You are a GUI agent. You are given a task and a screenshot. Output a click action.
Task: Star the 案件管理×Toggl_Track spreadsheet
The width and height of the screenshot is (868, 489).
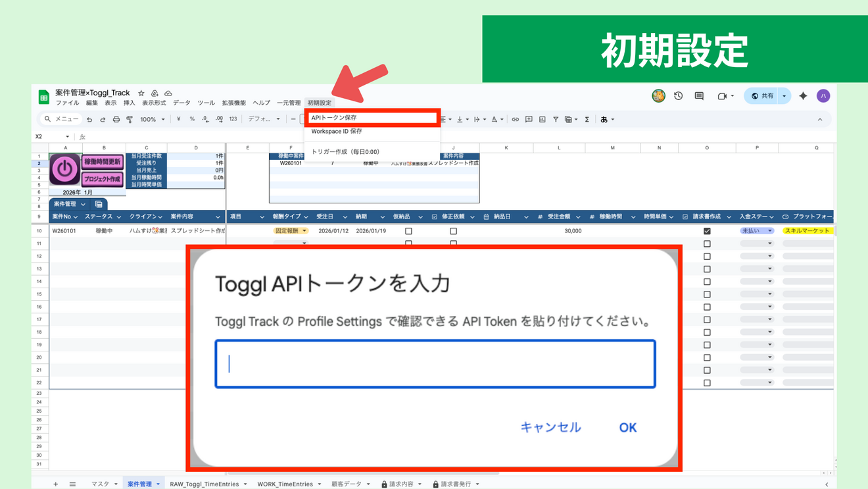(x=140, y=93)
